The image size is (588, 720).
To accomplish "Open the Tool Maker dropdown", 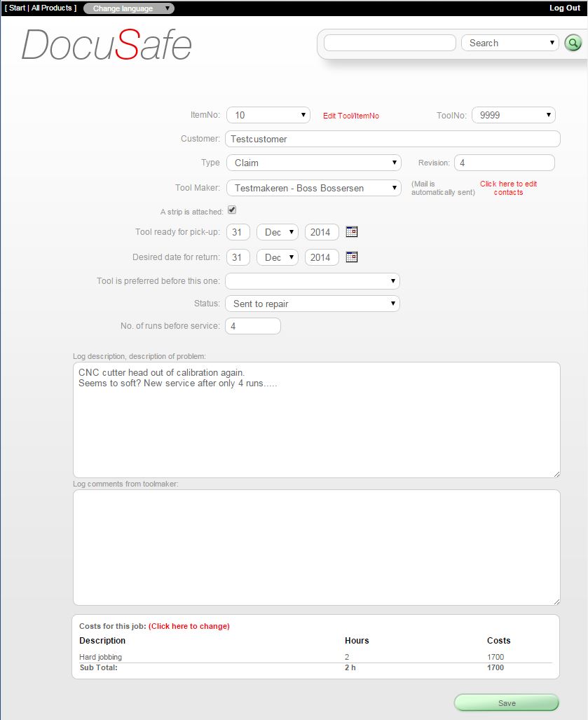I will click(314, 188).
